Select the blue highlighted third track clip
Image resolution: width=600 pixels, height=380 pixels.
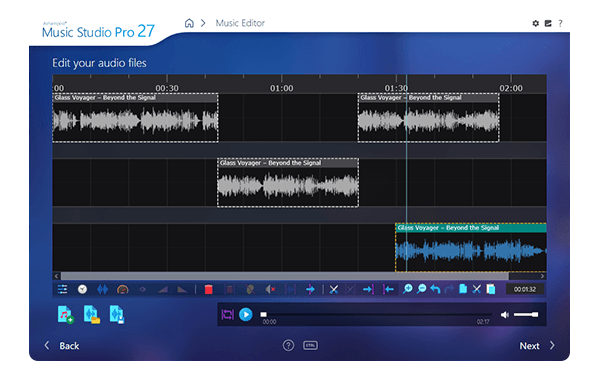[471, 247]
